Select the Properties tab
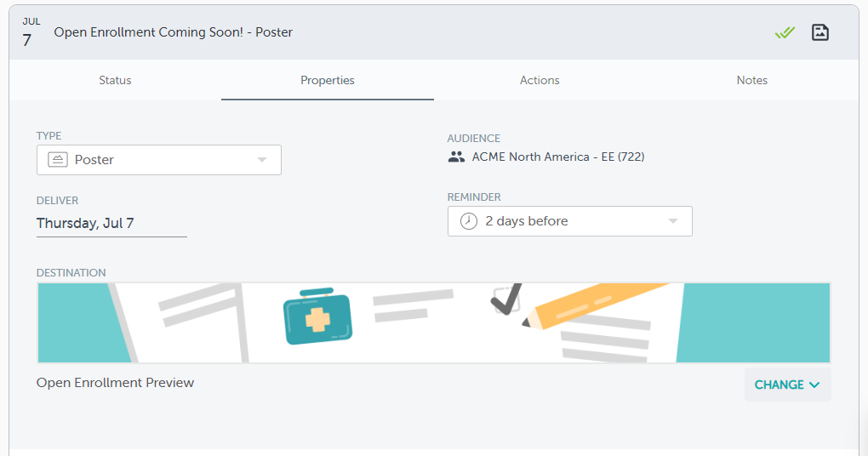The width and height of the screenshot is (868, 456). tap(328, 80)
